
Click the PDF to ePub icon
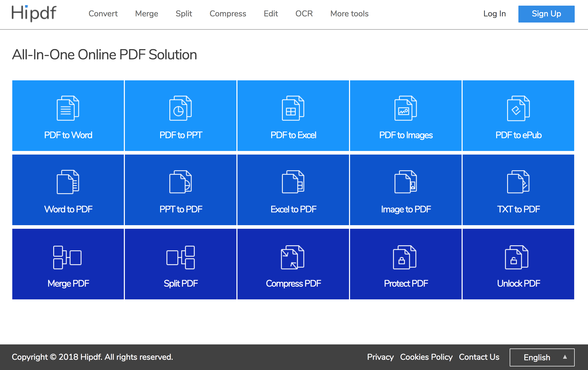pyautogui.click(x=518, y=108)
